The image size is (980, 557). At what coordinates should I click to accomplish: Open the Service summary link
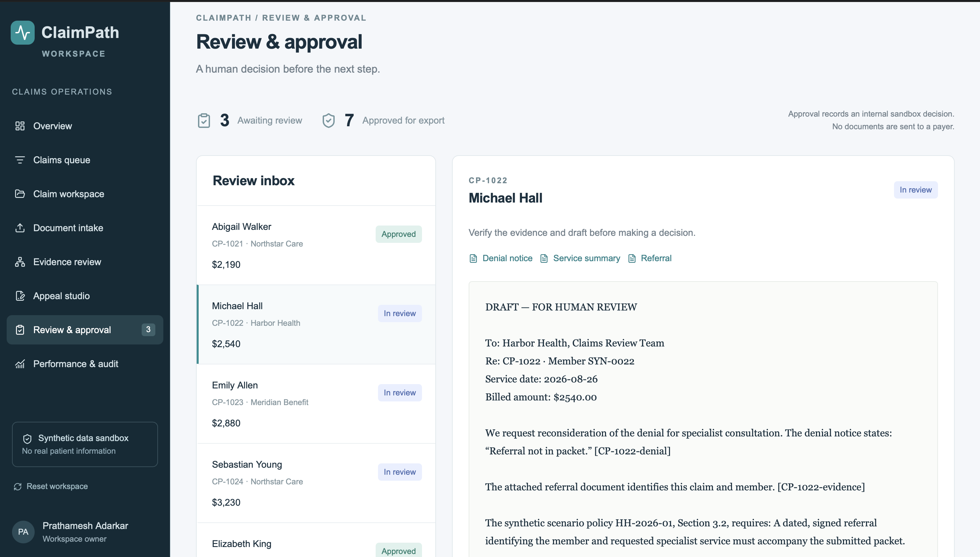pyautogui.click(x=580, y=259)
